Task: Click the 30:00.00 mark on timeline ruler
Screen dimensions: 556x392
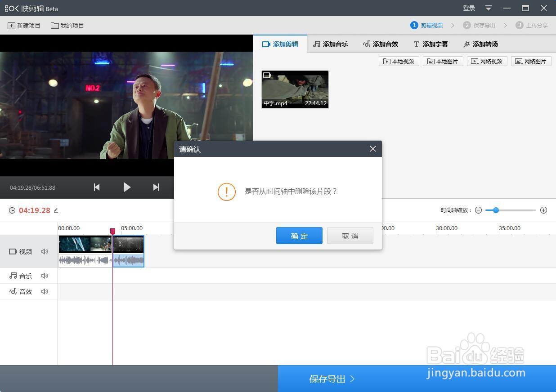Action: pos(447,228)
